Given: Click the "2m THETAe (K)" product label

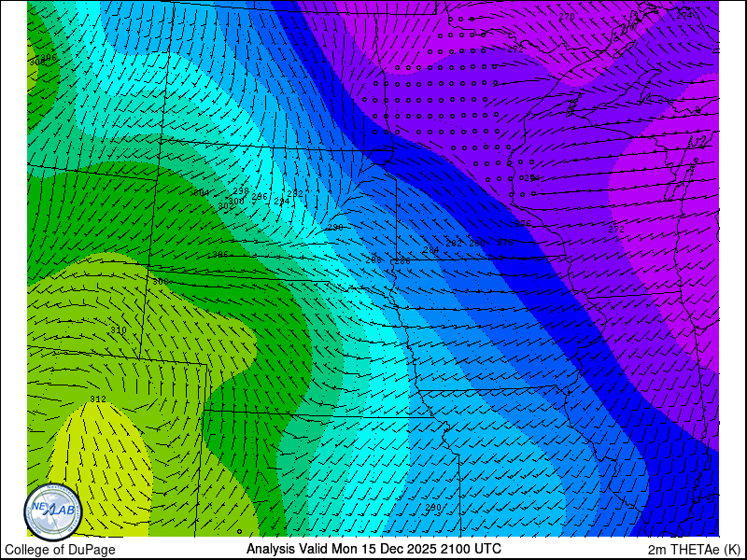Looking at the screenshot, I should [695, 549].
